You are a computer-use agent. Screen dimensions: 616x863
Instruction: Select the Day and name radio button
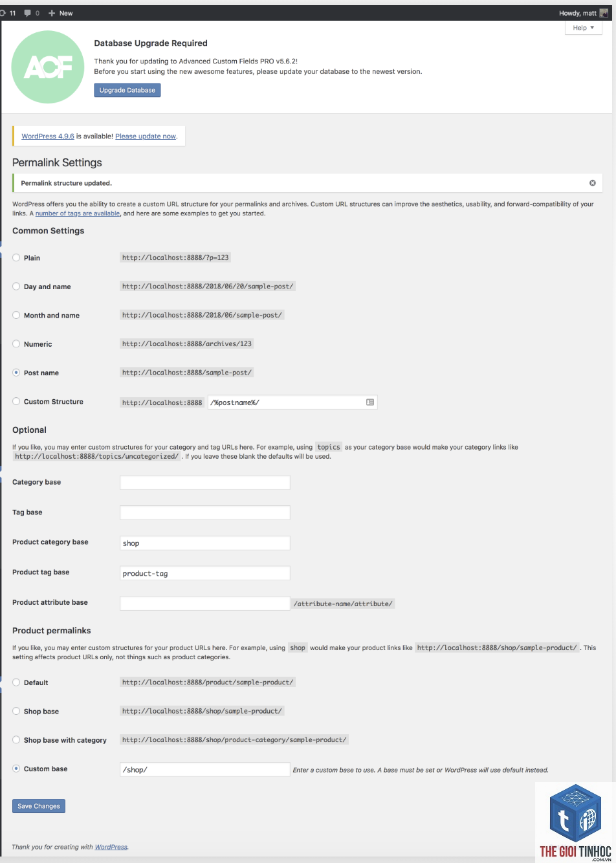click(x=16, y=286)
